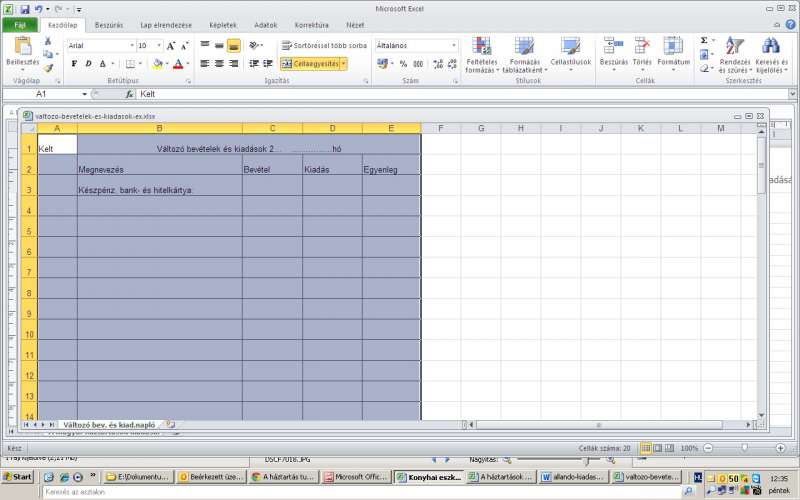Click the decrease decimal places icon

452,64
